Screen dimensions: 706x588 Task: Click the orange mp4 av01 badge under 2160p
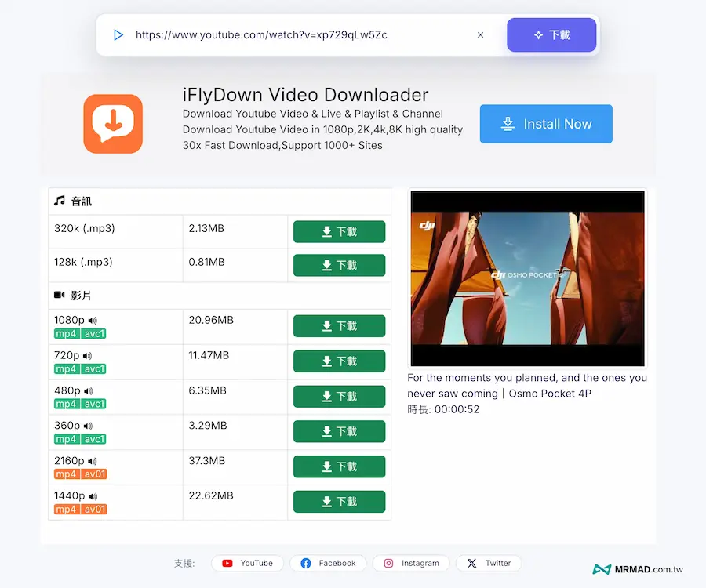pyautogui.click(x=81, y=474)
